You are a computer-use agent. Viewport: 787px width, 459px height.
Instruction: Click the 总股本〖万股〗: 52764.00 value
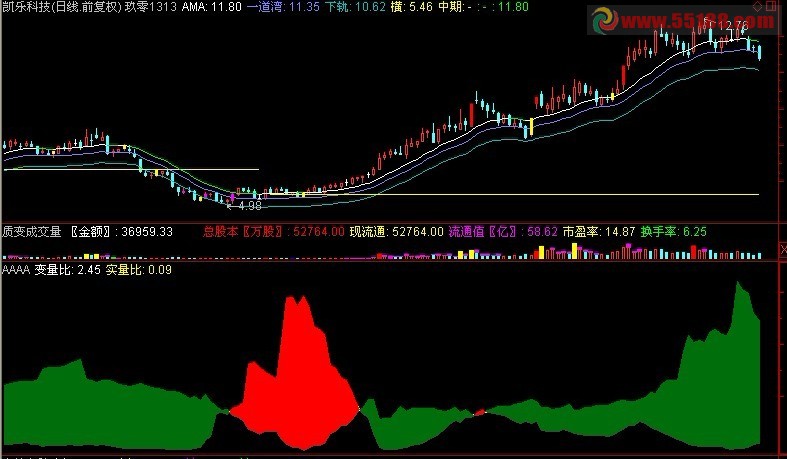click(274, 232)
